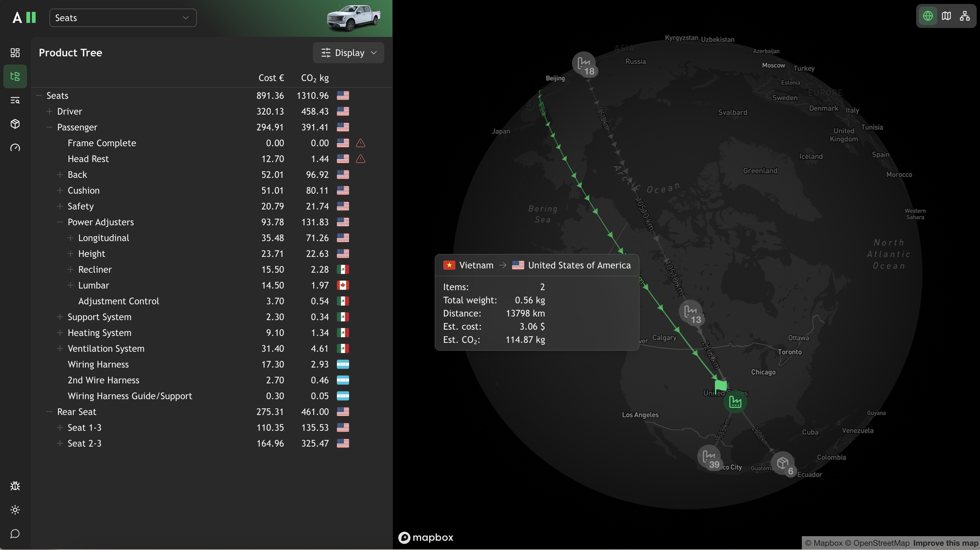Open the gauge performance sidebar icon

(15, 148)
